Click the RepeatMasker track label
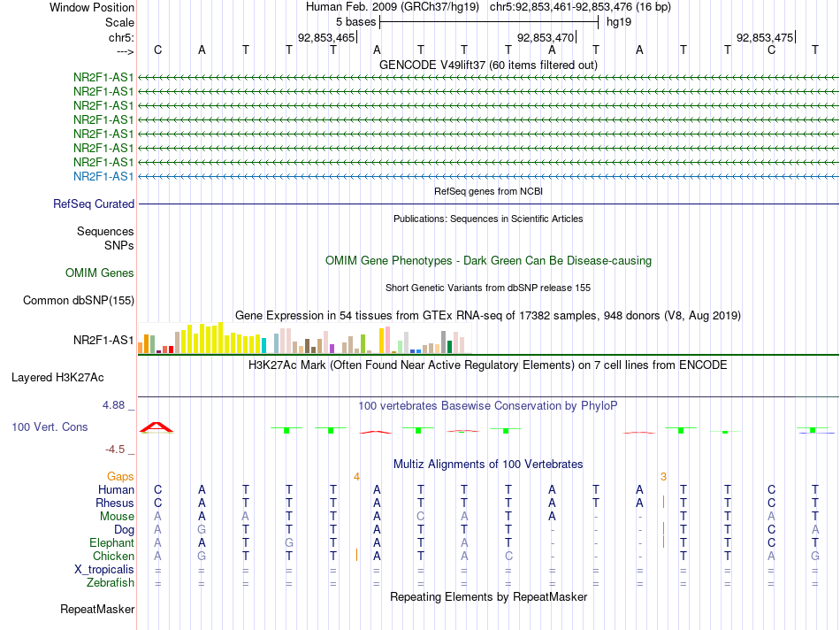 (97, 609)
